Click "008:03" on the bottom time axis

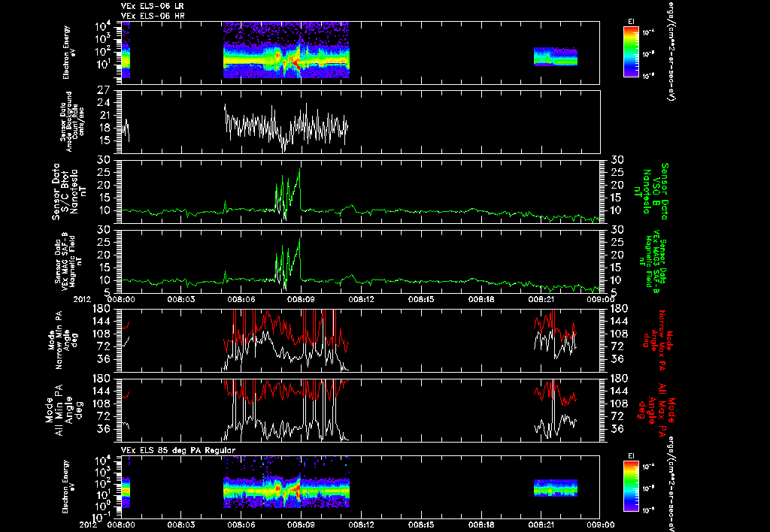[x=180, y=524]
